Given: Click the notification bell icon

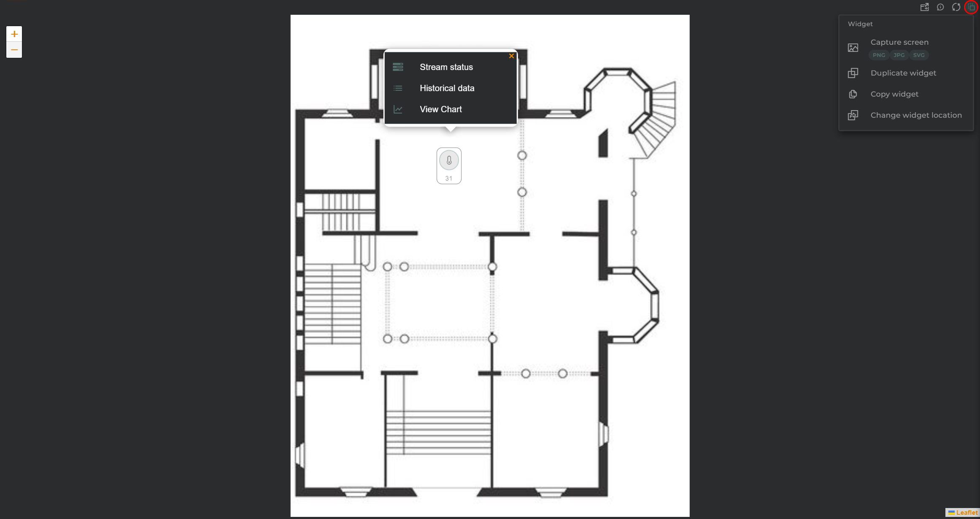Looking at the screenshot, I should point(940,7).
